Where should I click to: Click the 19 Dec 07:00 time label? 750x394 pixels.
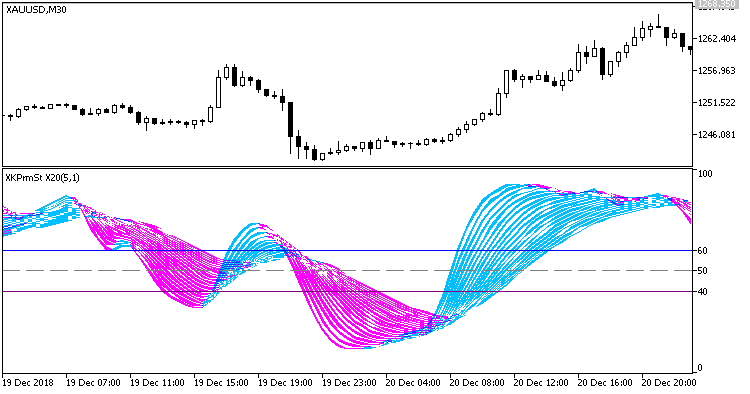click(93, 383)
